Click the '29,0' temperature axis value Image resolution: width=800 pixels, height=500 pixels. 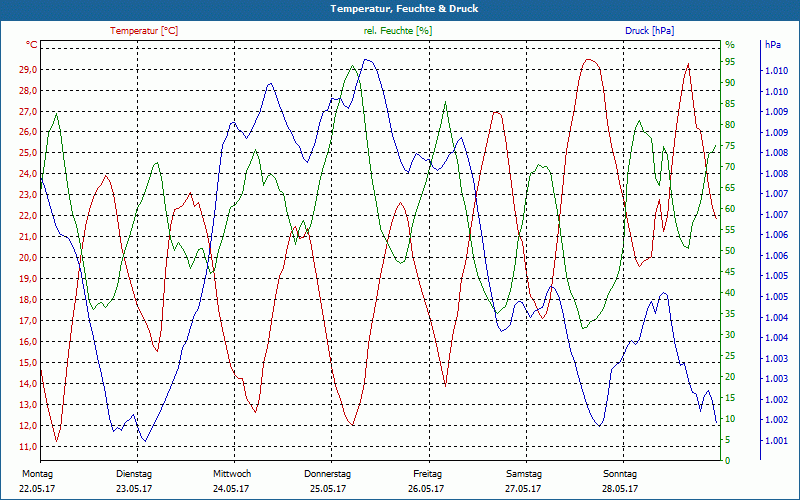point(28,69)
